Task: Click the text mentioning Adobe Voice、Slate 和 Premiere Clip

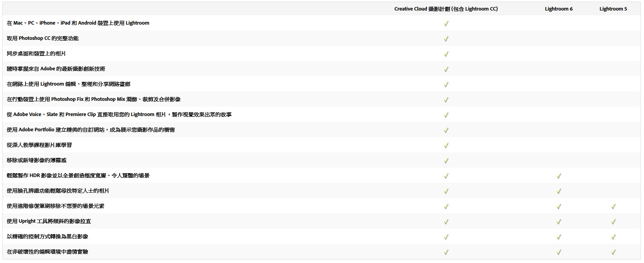Action: (x=119, y=115)
